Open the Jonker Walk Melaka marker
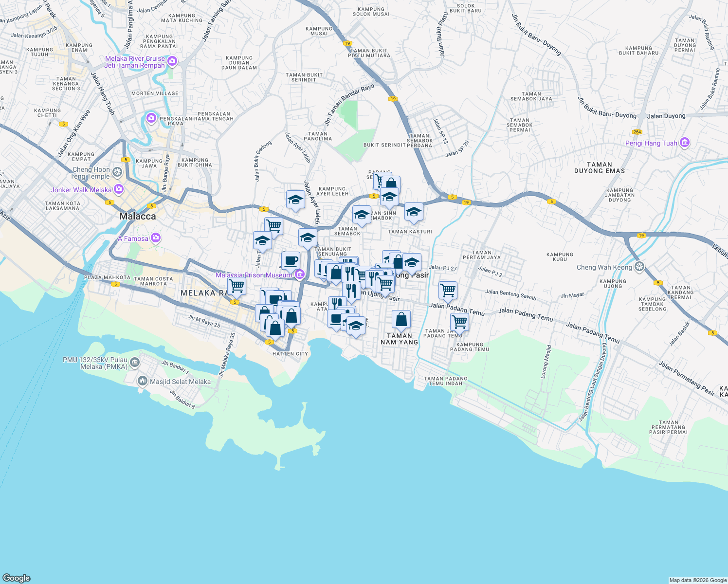This screenshot has height=584, width=728. tap(118, 190)
